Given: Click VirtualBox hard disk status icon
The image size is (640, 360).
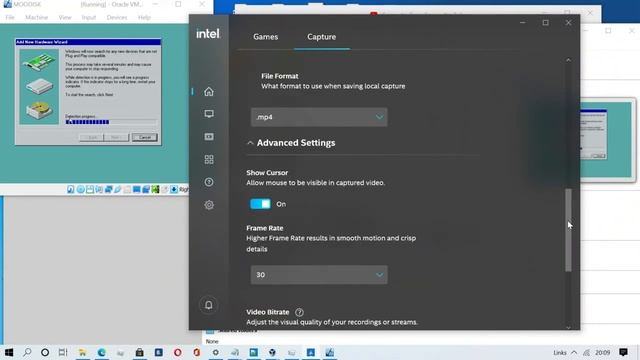Looking at the screenshot, I should 71,189.
